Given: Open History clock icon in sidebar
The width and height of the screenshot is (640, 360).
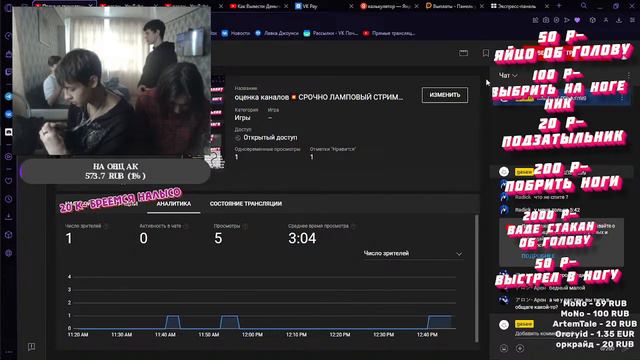Looking at the screenshot, I should click(x=9, y=199).
